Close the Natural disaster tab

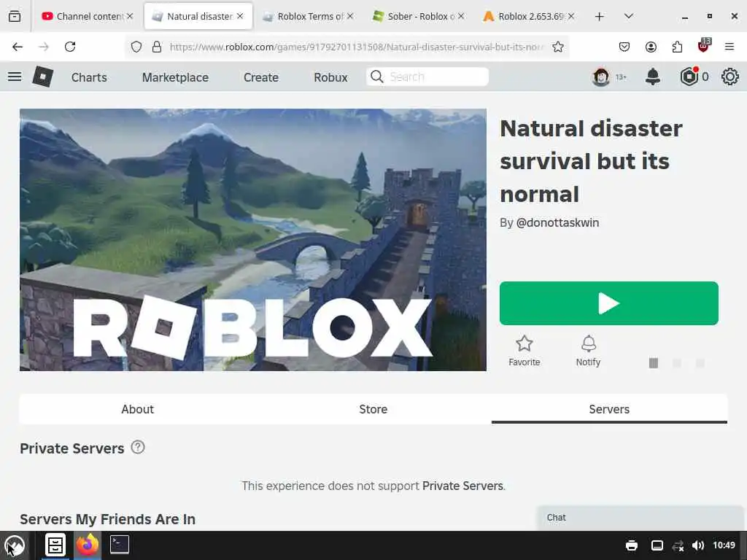pos(240,16)
